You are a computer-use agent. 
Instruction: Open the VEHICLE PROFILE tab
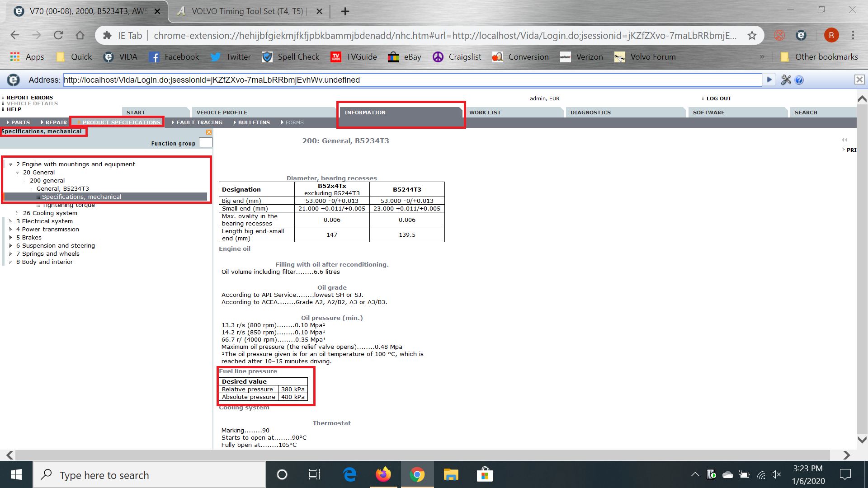222,113
